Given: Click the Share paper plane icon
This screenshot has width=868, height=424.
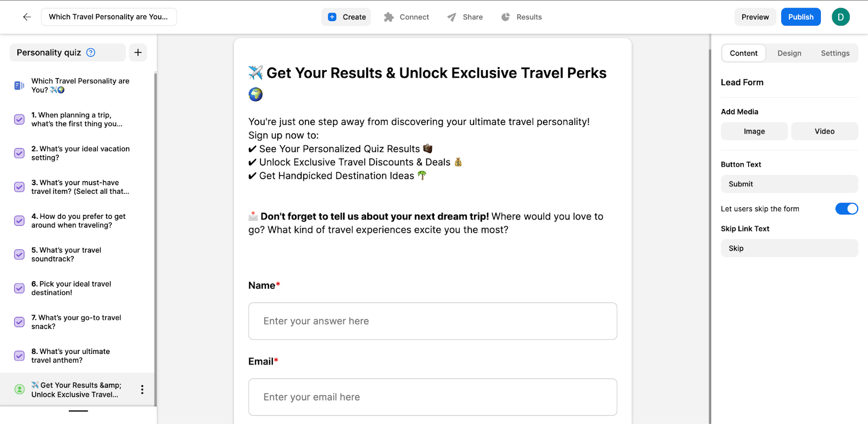Looking at the screenshot, I should [451, 17].
